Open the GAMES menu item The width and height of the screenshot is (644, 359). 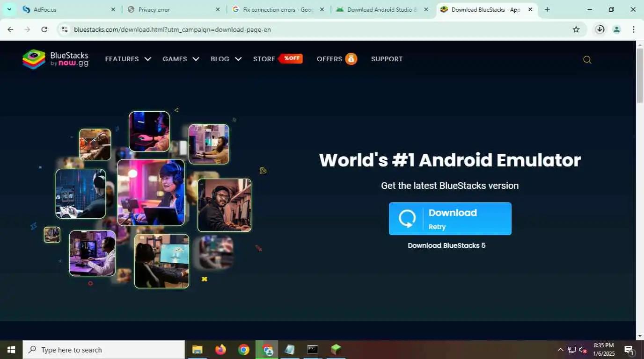[x=175, y=59]
